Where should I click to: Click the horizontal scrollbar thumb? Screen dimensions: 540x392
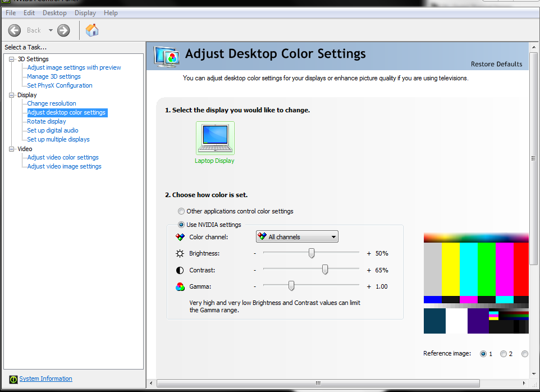(318, 383)
